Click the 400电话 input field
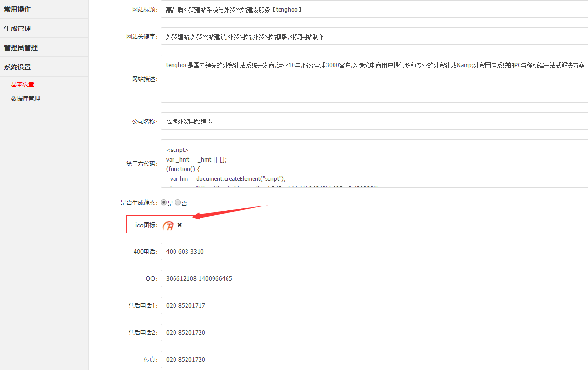The height and width of the screenshot is (370, 588). 289,251
